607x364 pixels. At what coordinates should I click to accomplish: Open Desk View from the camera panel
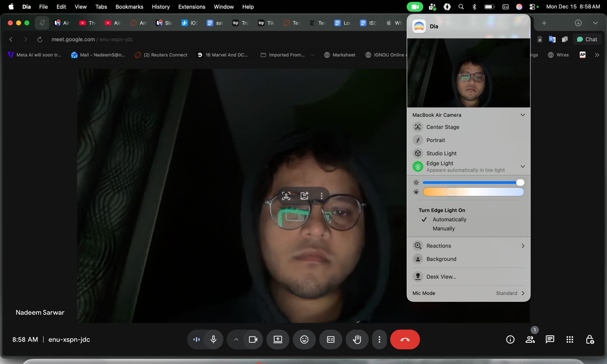(x=442, y=276)
